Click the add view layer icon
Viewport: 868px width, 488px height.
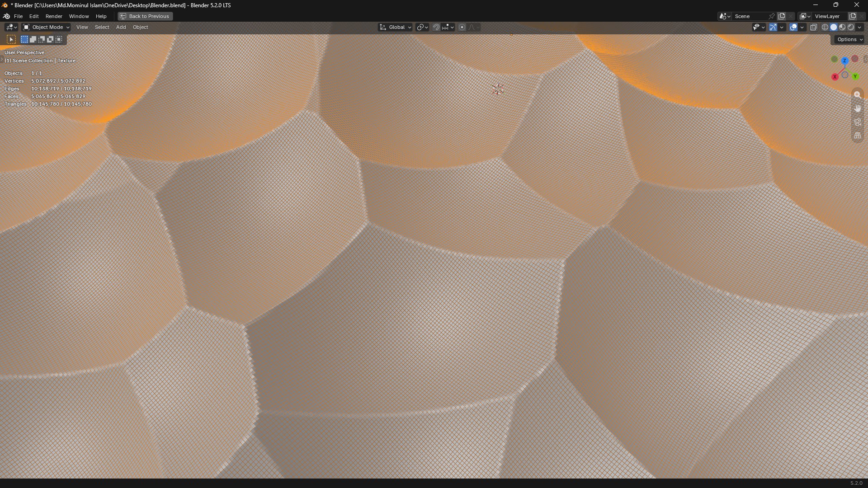pyautogui.click(x=853, y=16)
